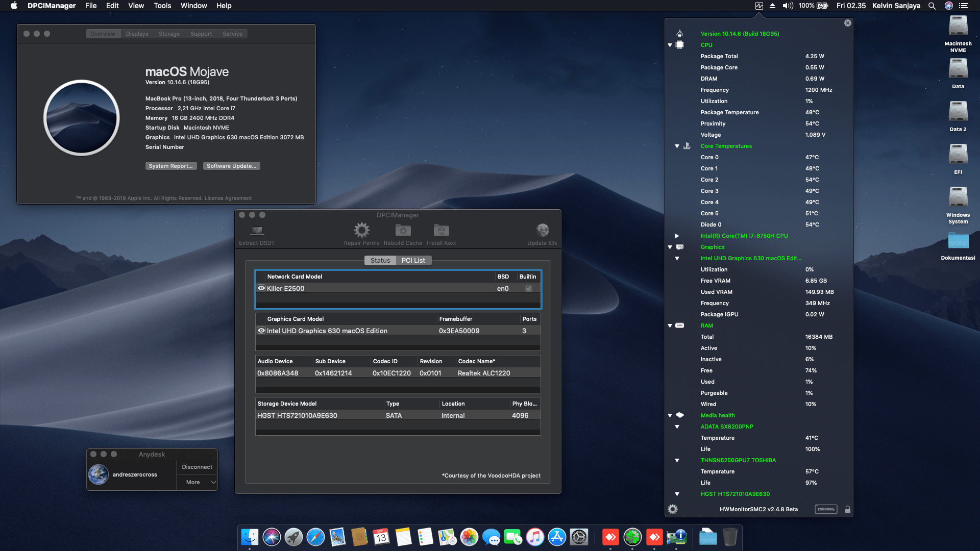Click the Rebuild Cache icon
The image size is (980, 551).
coord(403,231)
